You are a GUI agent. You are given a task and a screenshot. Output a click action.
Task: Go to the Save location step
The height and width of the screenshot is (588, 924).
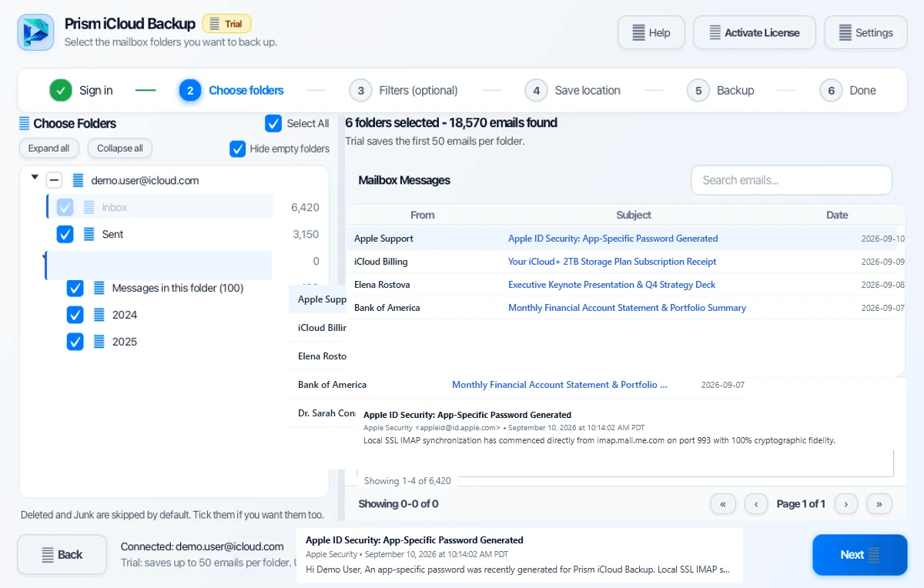point(573,90)
